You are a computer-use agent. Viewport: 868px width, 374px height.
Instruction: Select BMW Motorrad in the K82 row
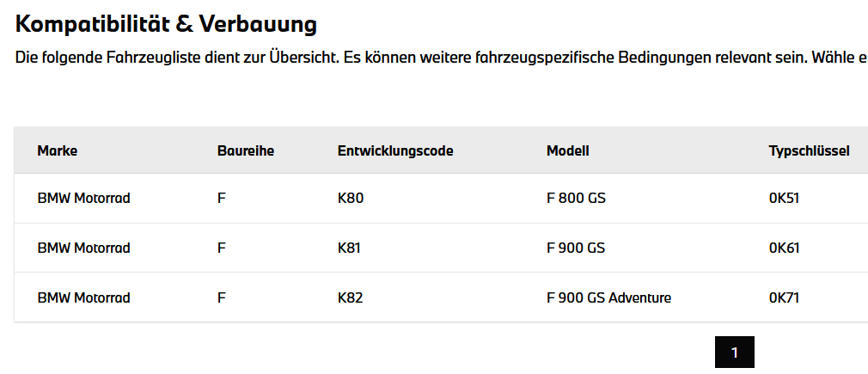84,297
